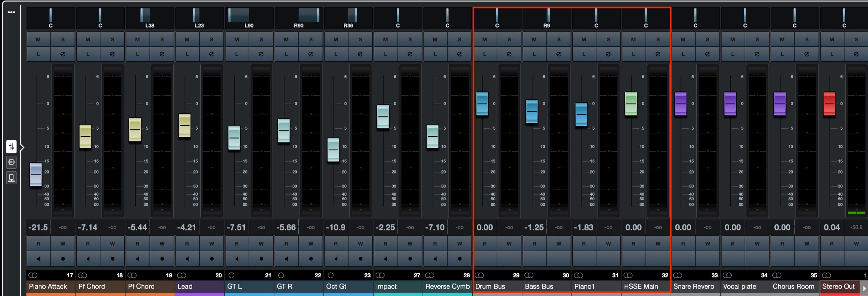Screen dimensions: 868x296
Task: Click the Oct Gt volume value -10.9
Action: [335, 227]
